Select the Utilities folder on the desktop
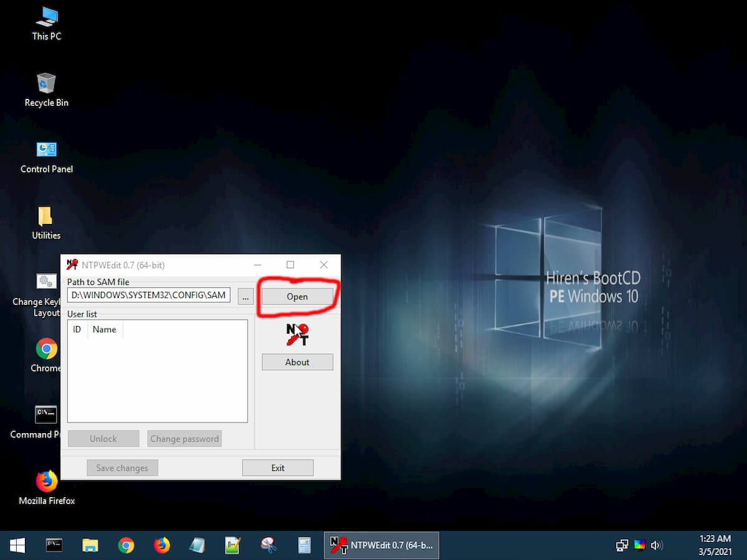747x560 pixels. (x=47, y=223)
